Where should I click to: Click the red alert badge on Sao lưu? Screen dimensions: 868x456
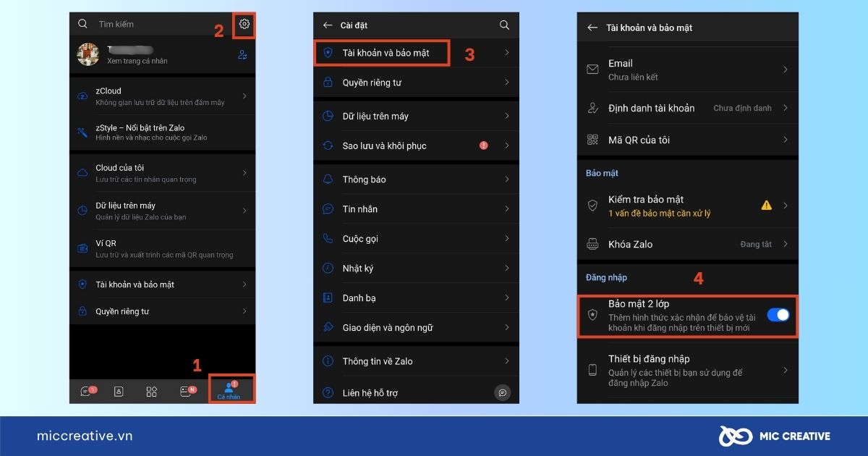pyautogui.click(x=484, y=145)
